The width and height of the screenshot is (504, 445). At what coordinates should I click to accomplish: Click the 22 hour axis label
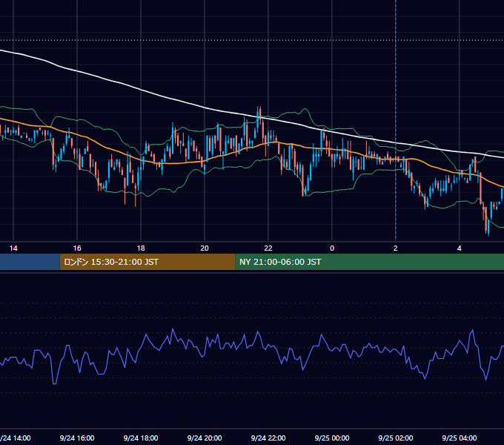click(268, 248)
